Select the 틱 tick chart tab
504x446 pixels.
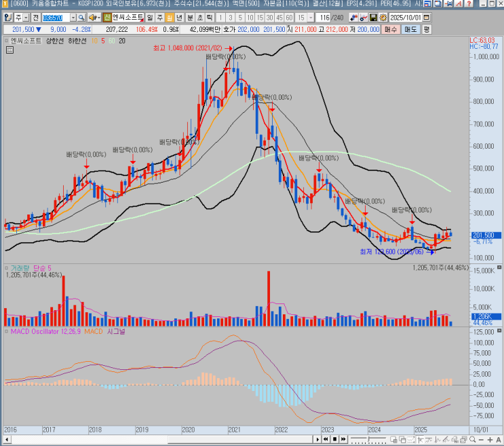[x=210, y=18]
